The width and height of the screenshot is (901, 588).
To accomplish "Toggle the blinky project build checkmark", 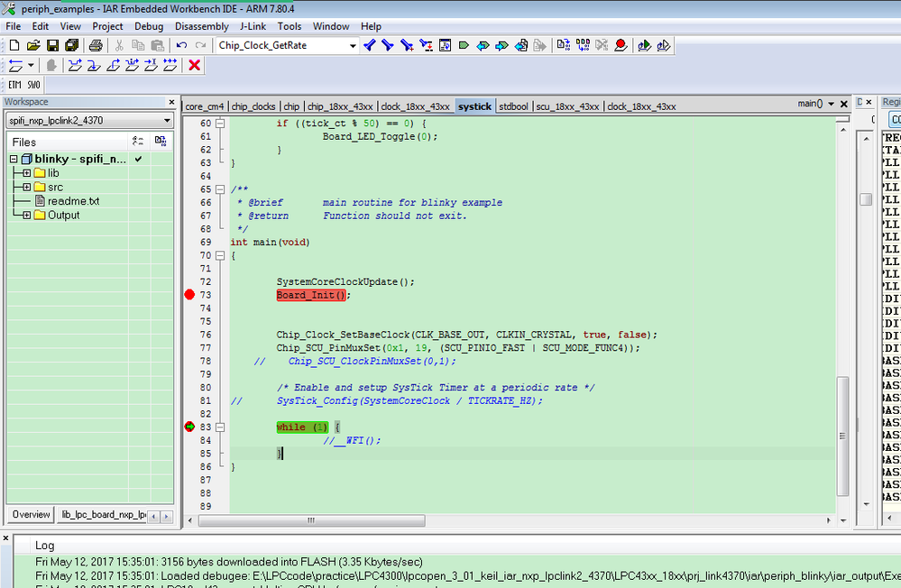I will pyautogui.click(x=138, y=160).
